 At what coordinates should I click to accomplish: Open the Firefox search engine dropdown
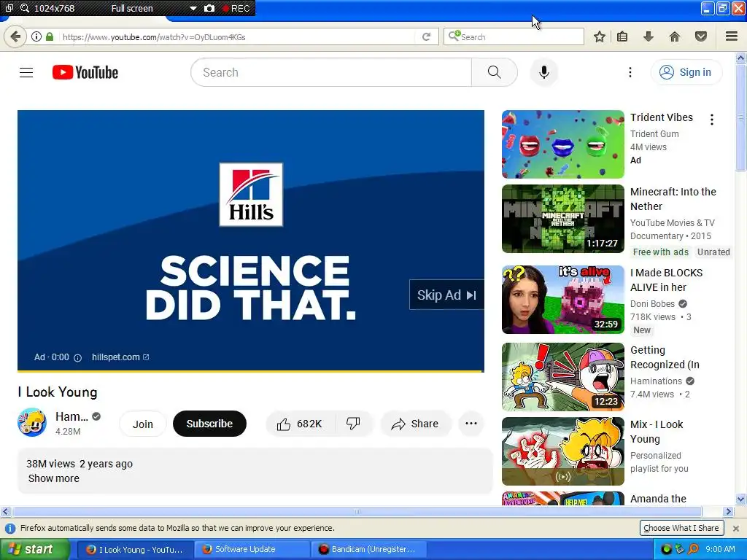(454, 36)
